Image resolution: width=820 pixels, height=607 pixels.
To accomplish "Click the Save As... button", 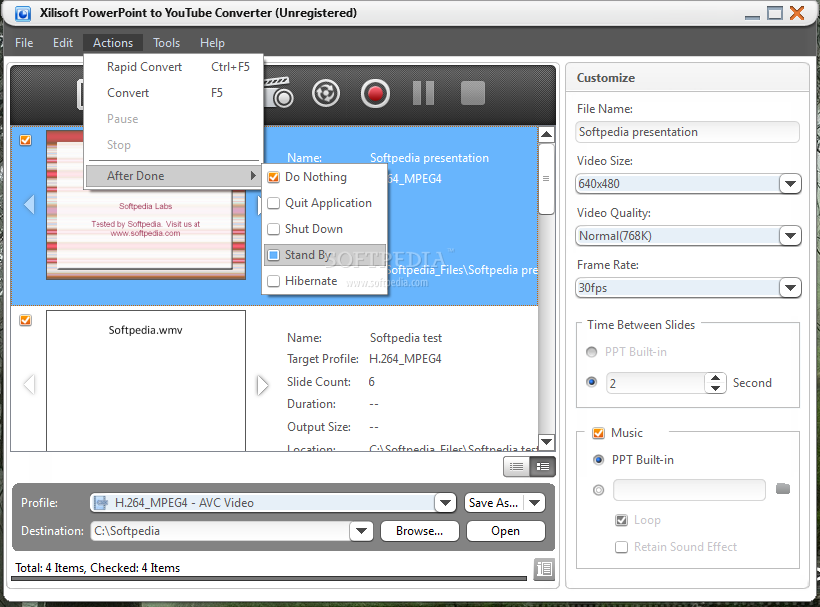I will pos(494,503).
